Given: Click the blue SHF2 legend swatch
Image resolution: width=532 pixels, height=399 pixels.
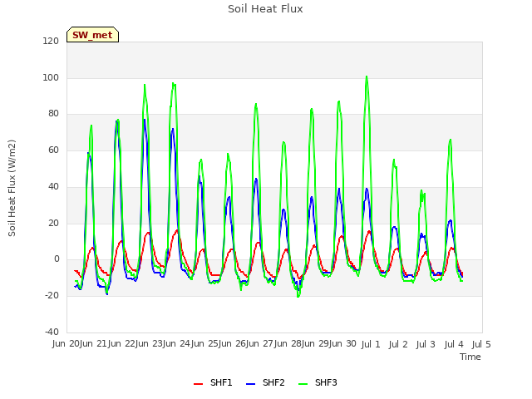Looking at the screenshot, I should (250, 383).
